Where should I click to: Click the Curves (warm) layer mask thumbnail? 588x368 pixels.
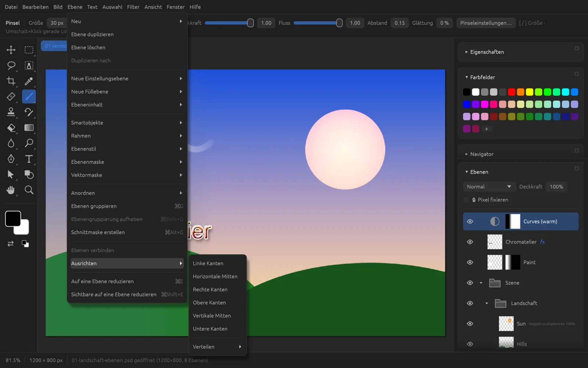513,222
